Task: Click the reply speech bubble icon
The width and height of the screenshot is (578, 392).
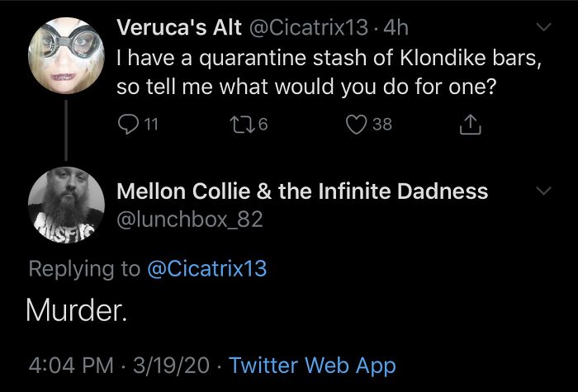Action: pyautogui.click(x=127, y=125)
